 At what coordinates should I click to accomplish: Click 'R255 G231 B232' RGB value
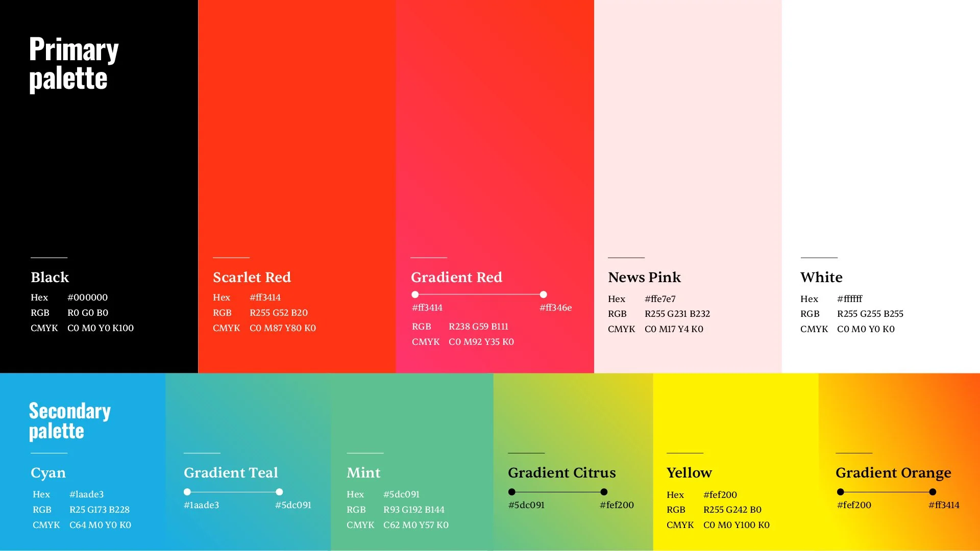coord(677,314)
